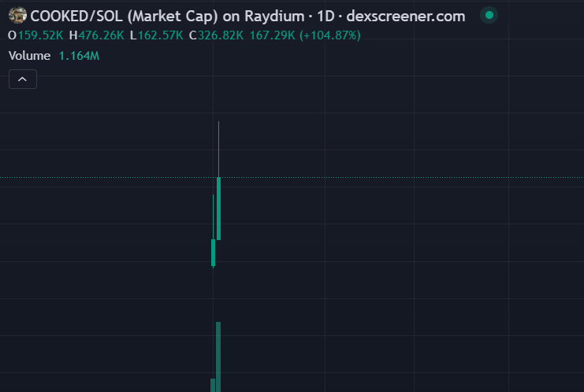The height and width of the screenshot is (392, 584).
Task: Click the low value 162.57K
Action: click(x=161, y=35)
